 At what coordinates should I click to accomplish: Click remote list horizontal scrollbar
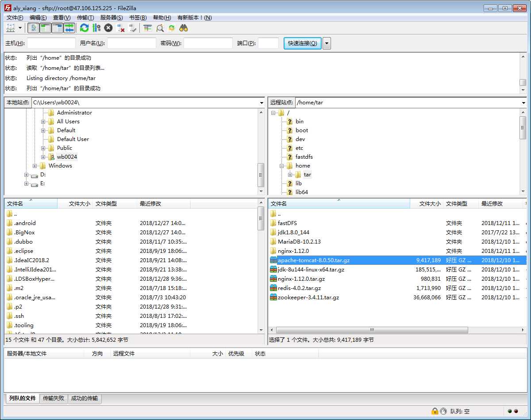point(372,330)
